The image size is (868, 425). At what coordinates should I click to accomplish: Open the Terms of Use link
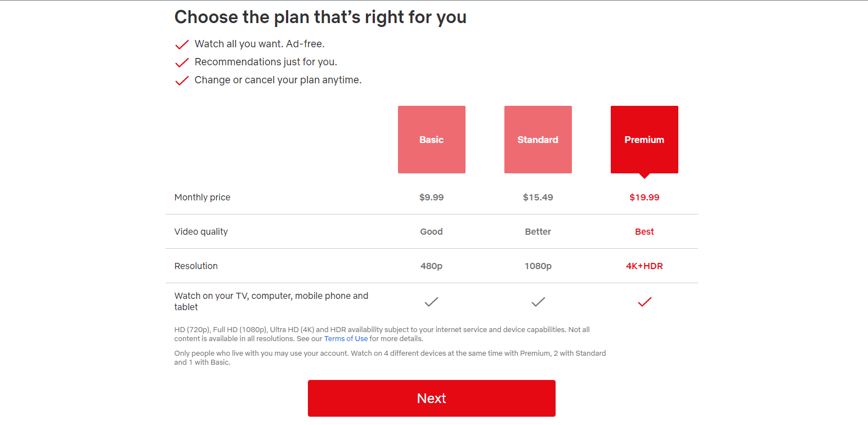(346, 339)
